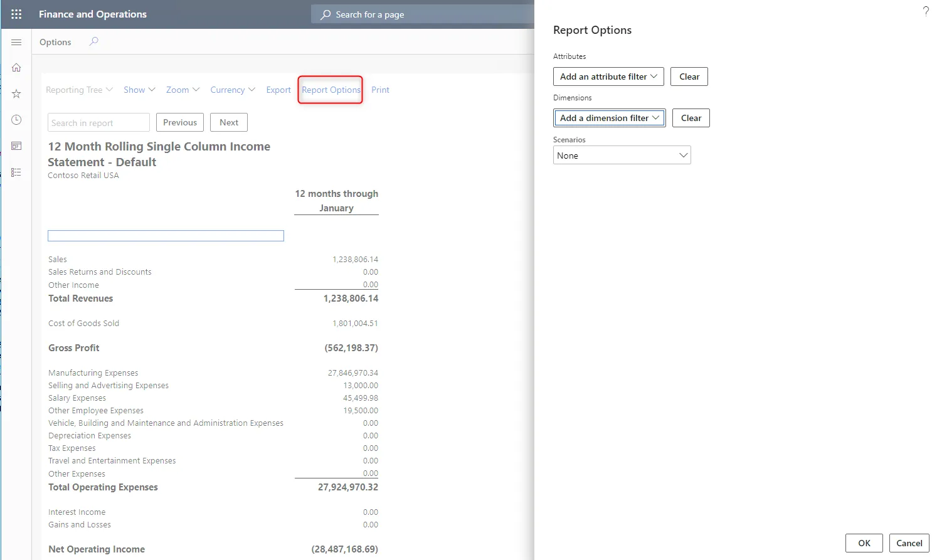Open the Workspaces icon in the sidebar
Screen dimensions: 932x560
(16, 145)
